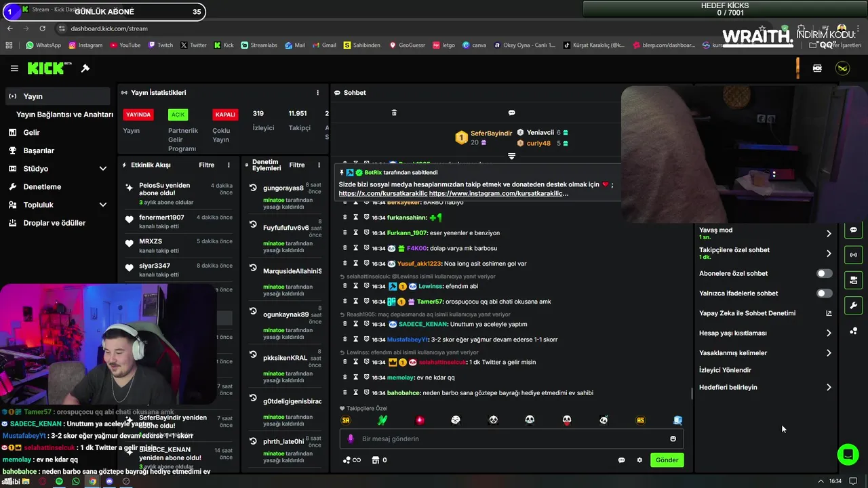
Task: Click İzleyici Yönlendir option
Action: click(x=725, y=371)
